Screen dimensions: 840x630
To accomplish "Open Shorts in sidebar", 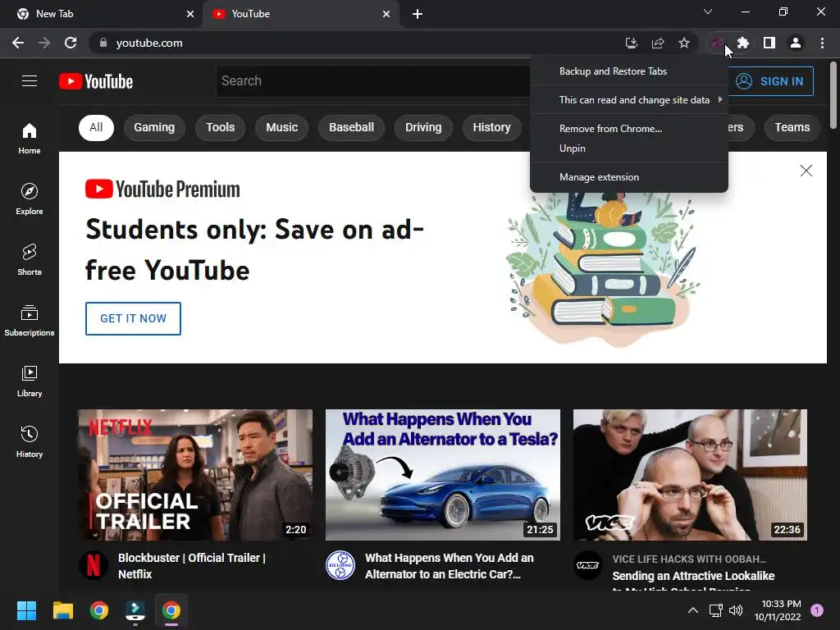I will 30,260.
